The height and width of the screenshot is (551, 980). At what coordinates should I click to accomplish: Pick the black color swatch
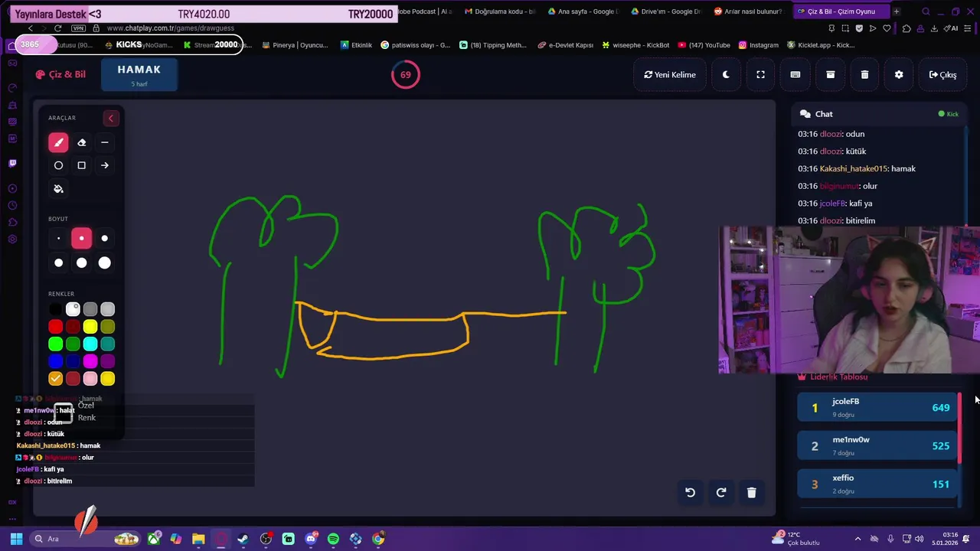(55, 309)
